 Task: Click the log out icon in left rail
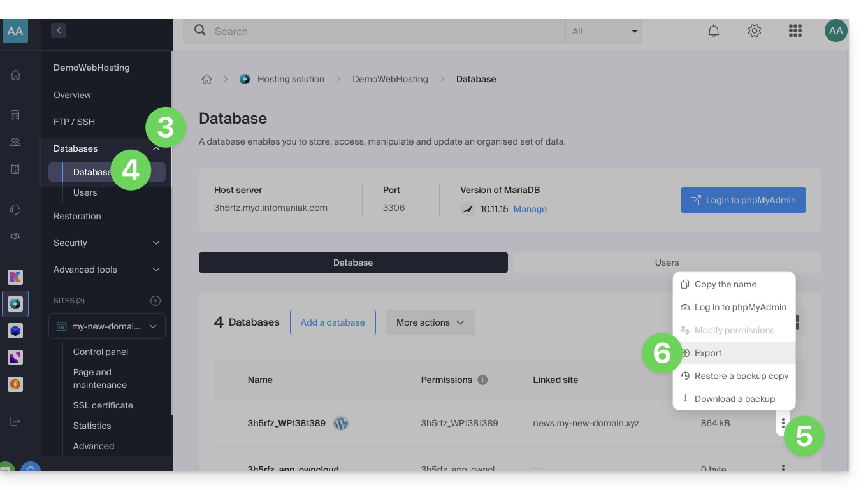[15, 421]
